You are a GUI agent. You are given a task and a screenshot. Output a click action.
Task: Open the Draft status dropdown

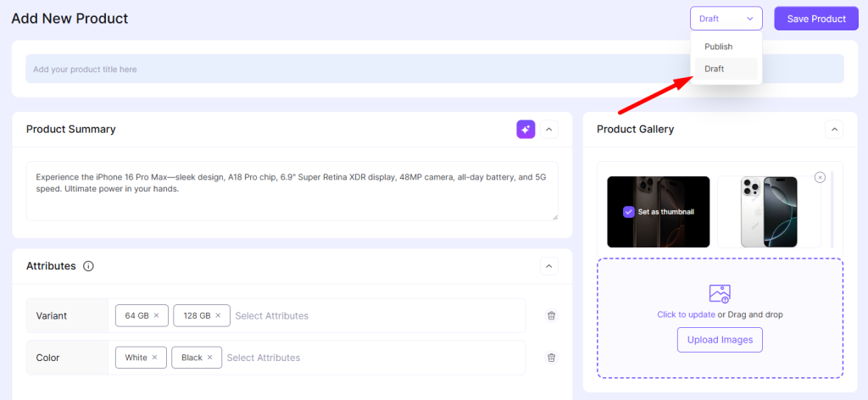(726, 19)
